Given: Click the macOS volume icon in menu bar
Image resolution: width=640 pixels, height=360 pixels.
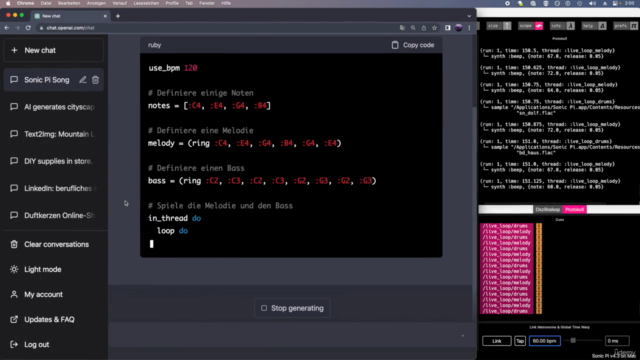Looking at the screenshot, I should 592,3.
